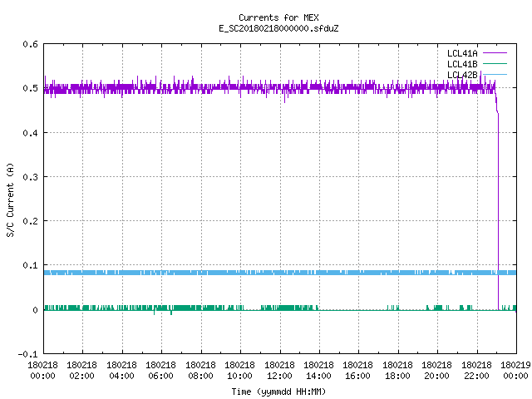Viewport: 532px width, 399px height.
Task: Click the x-axis tick 180218 14:00
Action: pos(319,371)
